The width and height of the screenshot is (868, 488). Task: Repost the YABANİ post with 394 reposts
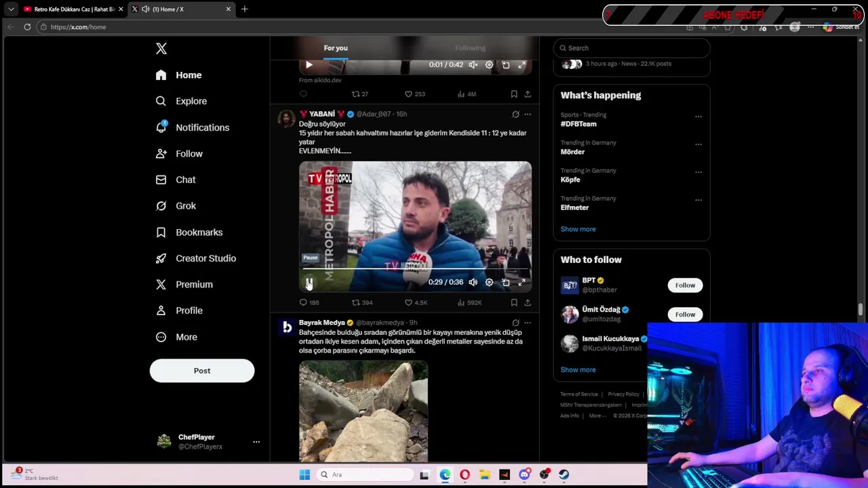click(362, 303)
